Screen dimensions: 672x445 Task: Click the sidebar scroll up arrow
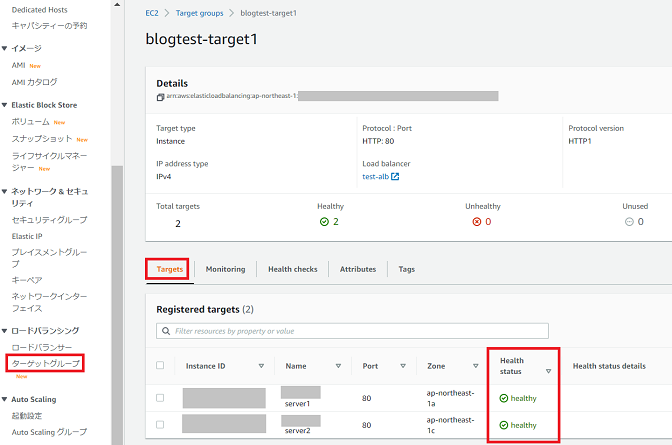[117, 5]
